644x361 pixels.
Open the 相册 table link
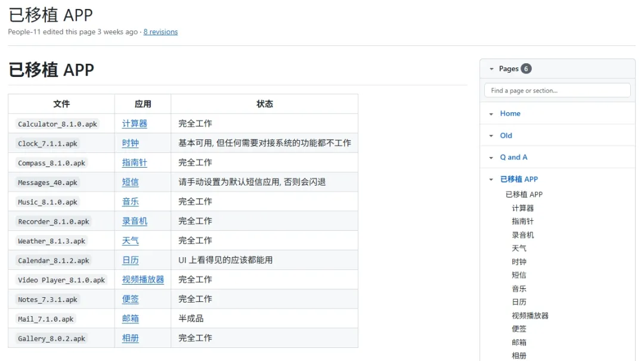[130, 338]
